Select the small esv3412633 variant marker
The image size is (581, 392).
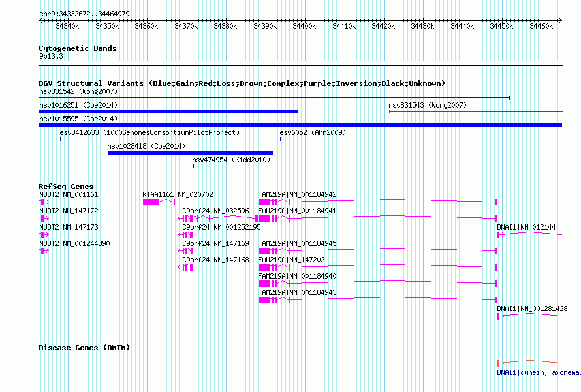click(x=61, y=139)
